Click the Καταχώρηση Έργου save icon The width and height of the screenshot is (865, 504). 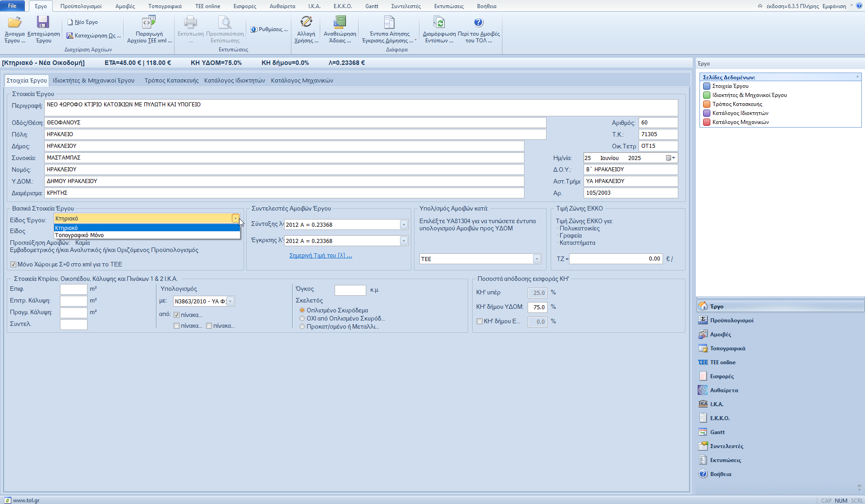click(43, 23)
